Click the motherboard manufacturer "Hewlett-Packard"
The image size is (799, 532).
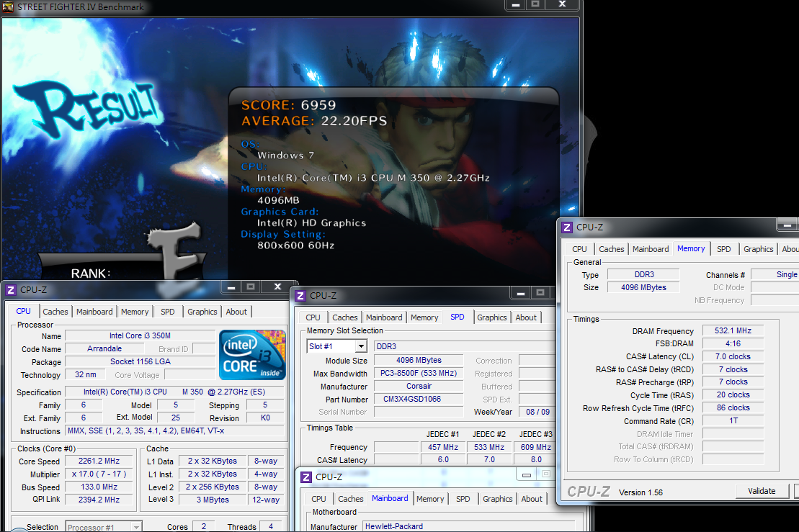click(x=468, y=526)
